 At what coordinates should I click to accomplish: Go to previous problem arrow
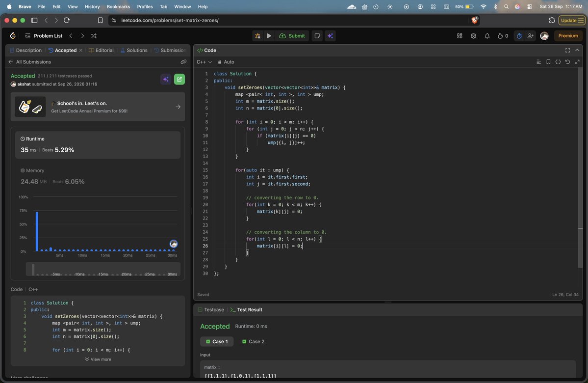point(71,36)
